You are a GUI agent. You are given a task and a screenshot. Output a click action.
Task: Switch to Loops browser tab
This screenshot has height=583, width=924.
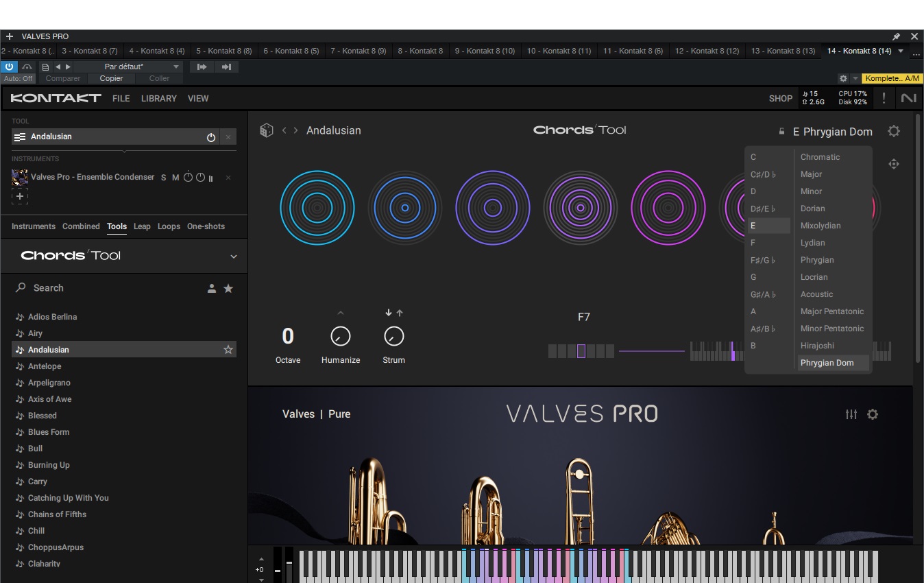pos(169,226)
